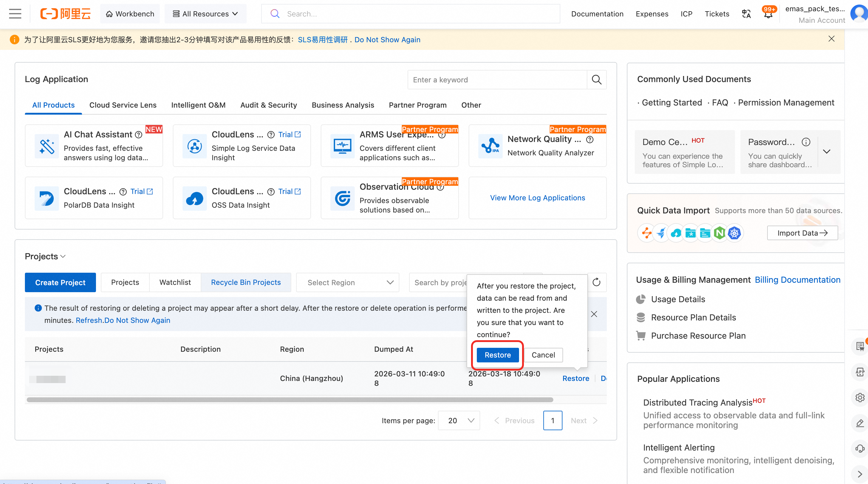The width and height of the screenshot is (868, 484).
Task: Click Cancel in the restore popup
Action: (543, 355)
